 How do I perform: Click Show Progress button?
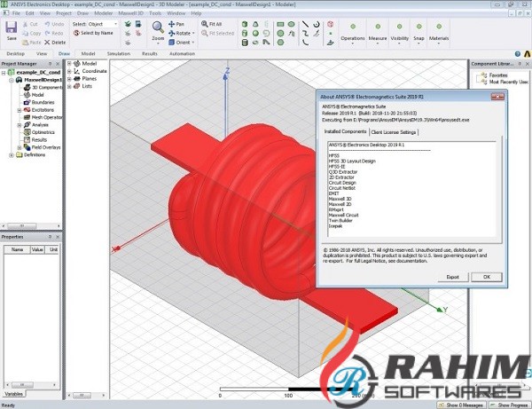509,405
